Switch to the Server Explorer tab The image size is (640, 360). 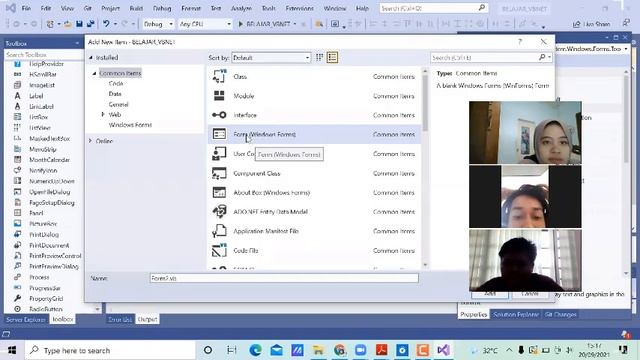pyautogui.click(x=26, y=319)
